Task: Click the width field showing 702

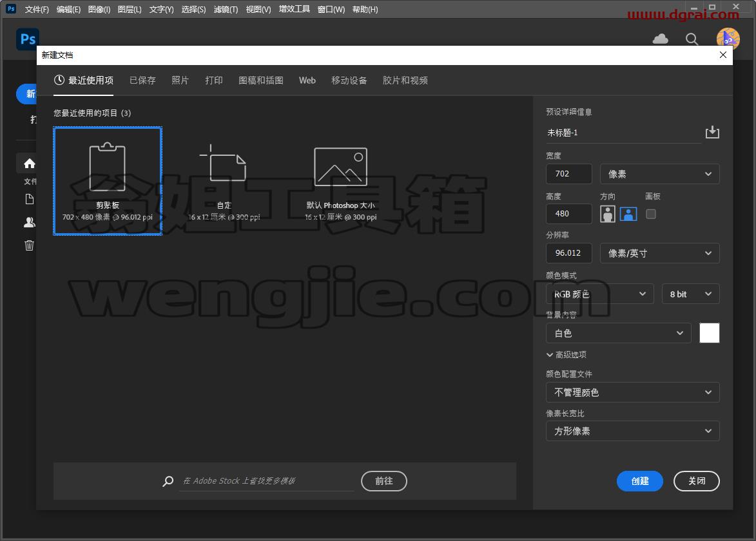Action: (x=569, y=174)
